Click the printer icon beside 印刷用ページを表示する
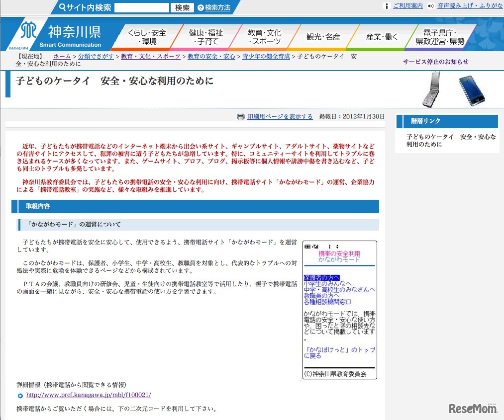The height and width of the screenshot is (420, 504). tap(241, 116)
